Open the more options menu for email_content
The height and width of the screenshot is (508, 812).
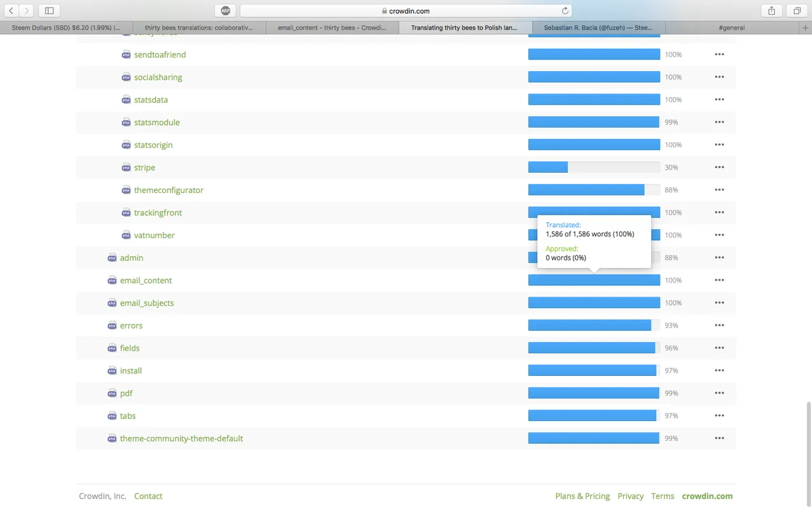click(719, 280)
